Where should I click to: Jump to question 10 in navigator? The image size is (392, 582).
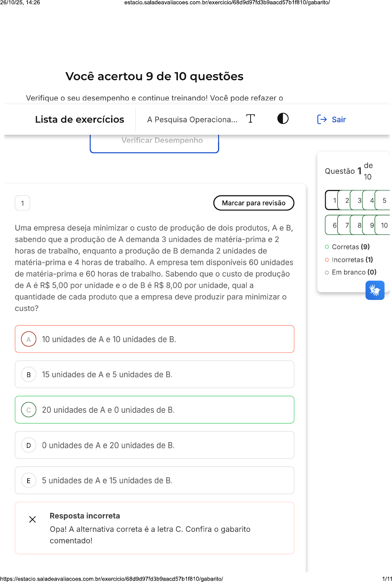[384, 225]
